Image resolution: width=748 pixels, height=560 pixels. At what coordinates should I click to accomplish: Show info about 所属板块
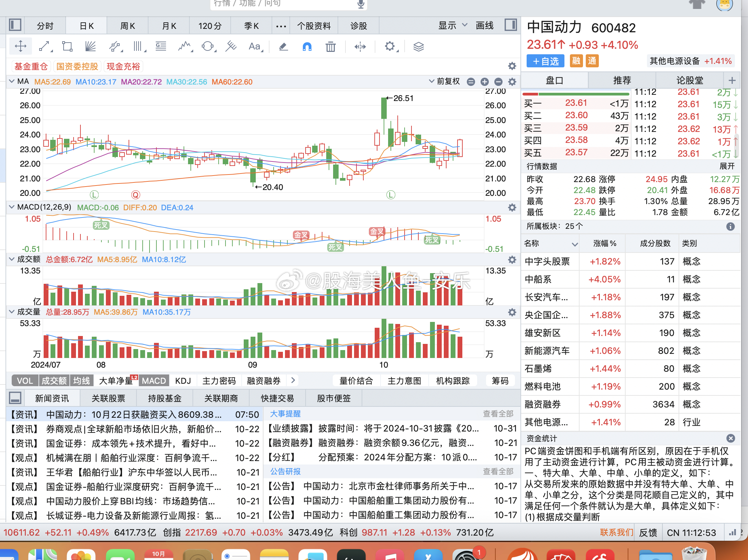tap(730, 226)
